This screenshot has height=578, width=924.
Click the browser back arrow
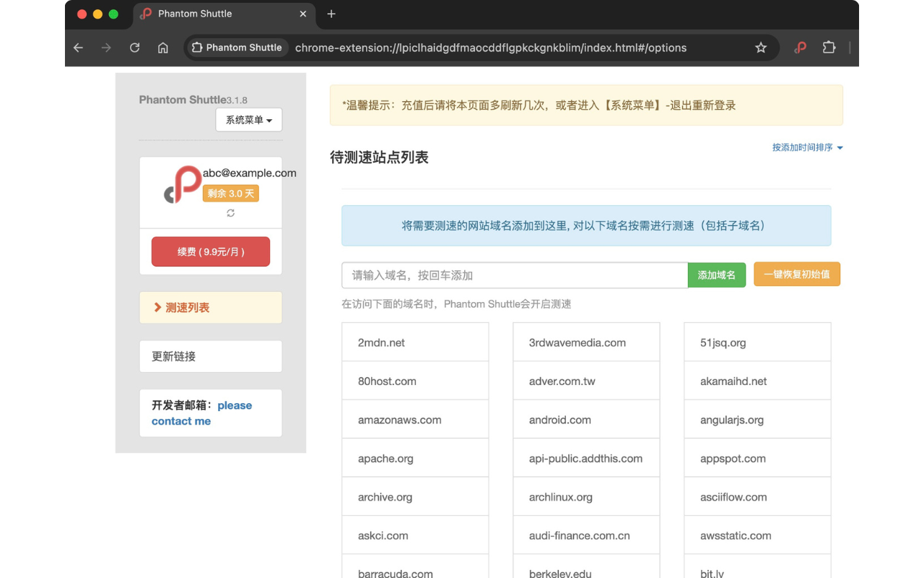click(x=78, y=48)
